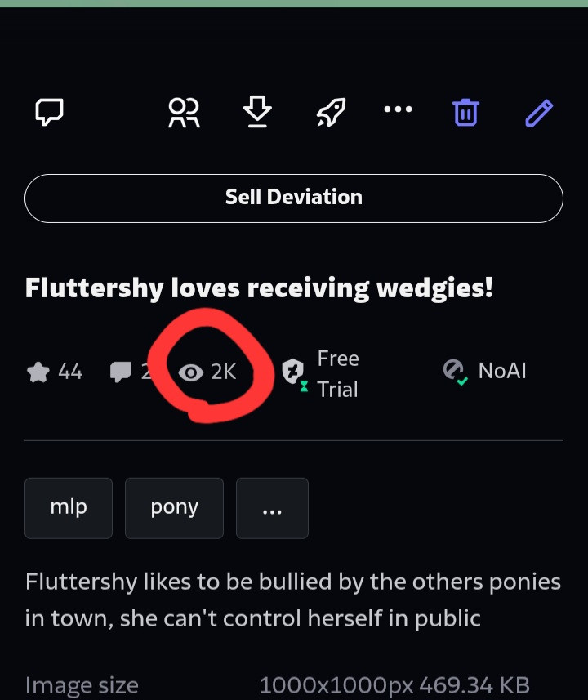
Task: Delete deviation with the trash icon
Action: point(465,112)
